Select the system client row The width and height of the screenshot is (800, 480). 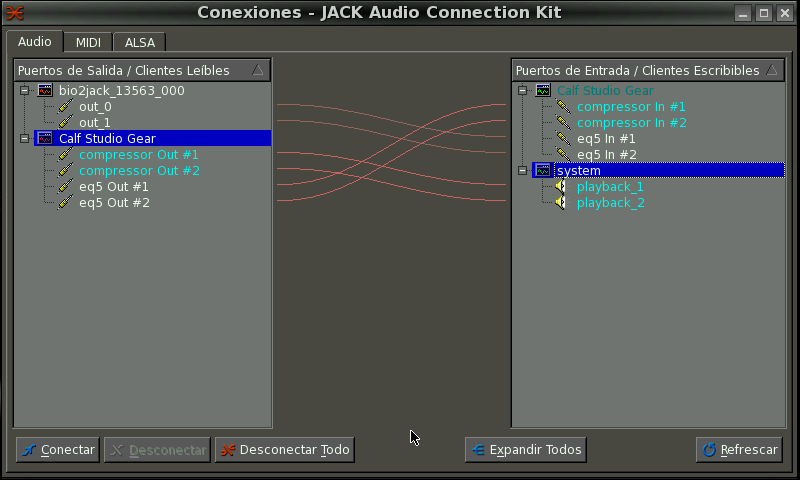(x=658, y=170)
